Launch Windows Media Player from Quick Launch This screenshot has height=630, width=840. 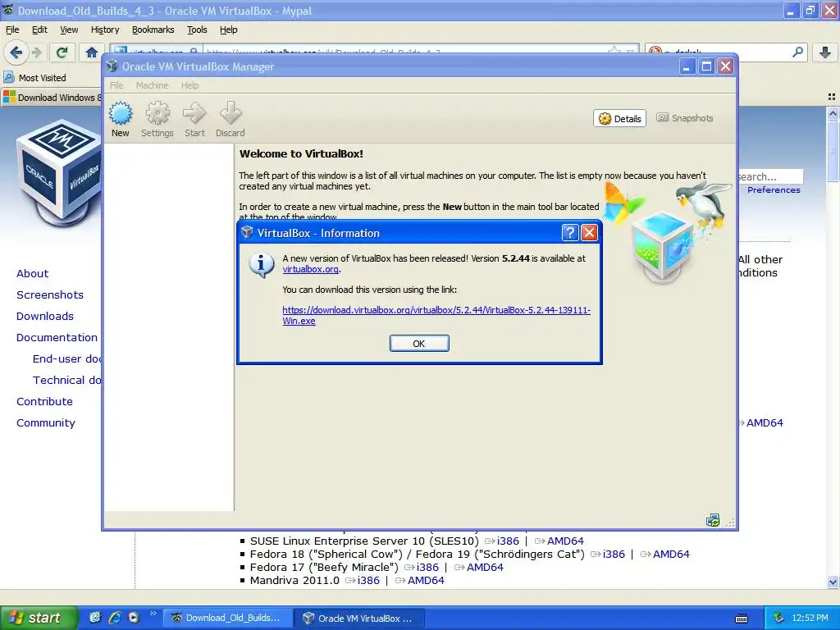(134, 618)
